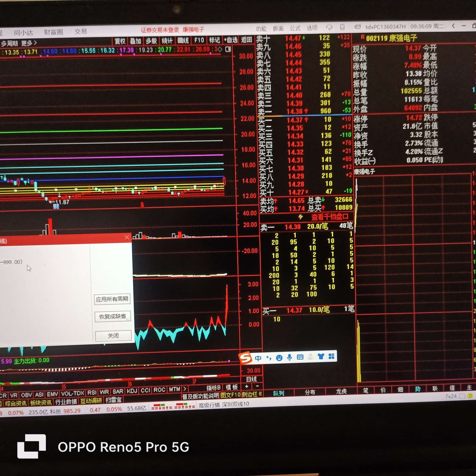Select the KDJ indicator tab
Image resolution: width=476 pixels, height=476 pixels.
132,391
